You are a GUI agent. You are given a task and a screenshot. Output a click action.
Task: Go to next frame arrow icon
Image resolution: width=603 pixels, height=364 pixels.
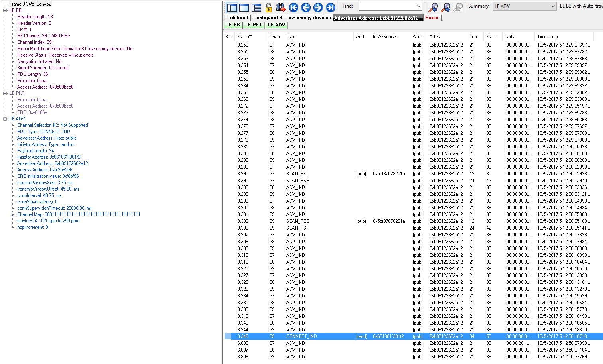[x=318, y=7]
